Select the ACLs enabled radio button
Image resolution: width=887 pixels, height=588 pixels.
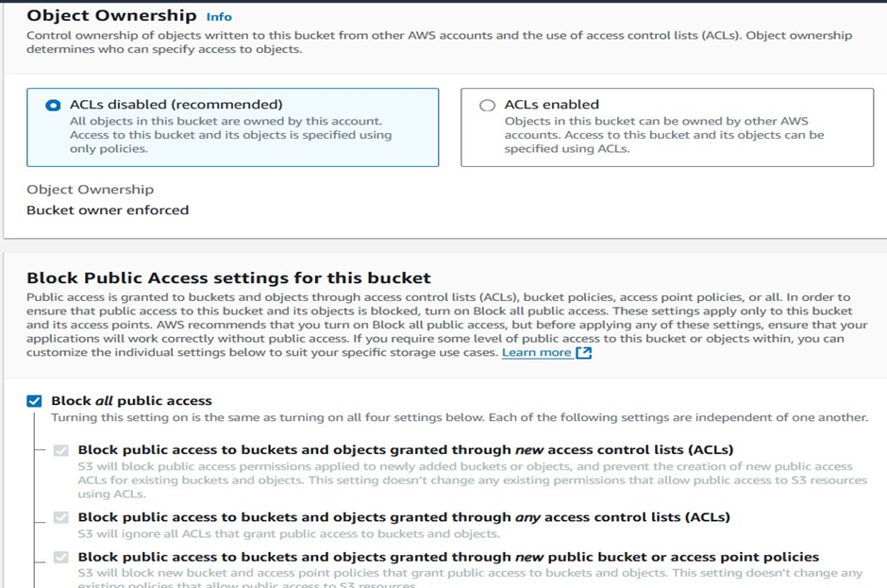(487, 105)
